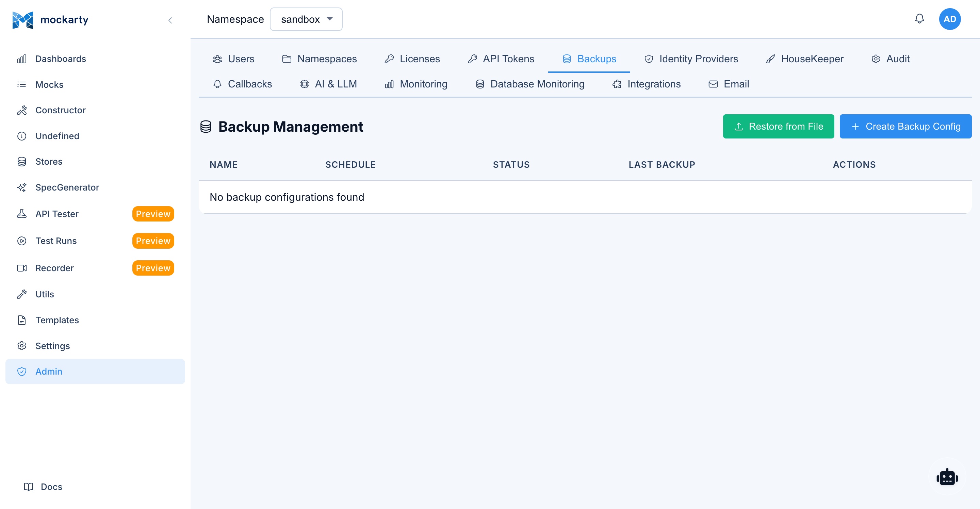Open Stores in the sidebar
Screen dimensions: 980x509
[95, 162]
